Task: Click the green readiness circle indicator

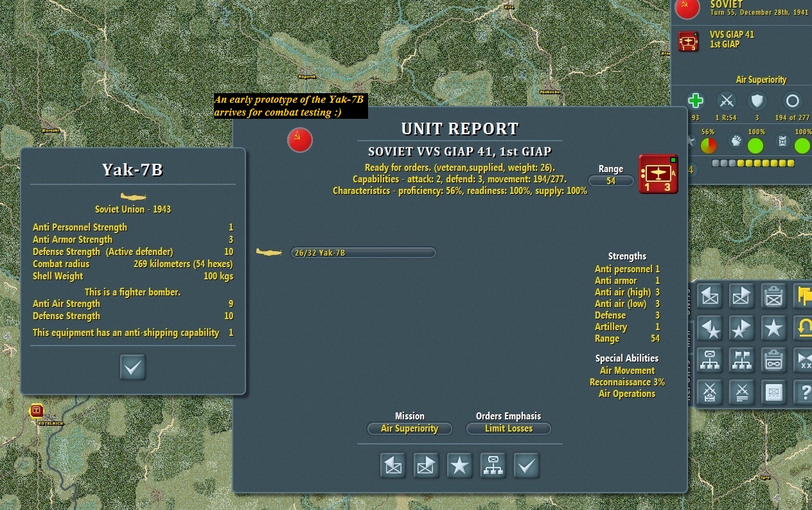Action: (x=755, y=146)
